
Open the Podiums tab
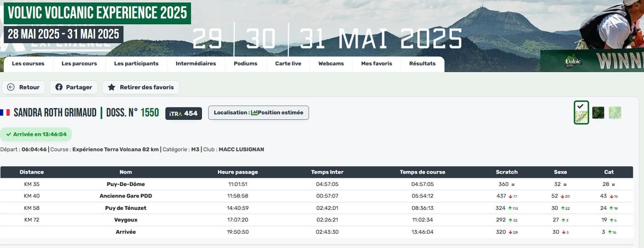pos(245,64)
